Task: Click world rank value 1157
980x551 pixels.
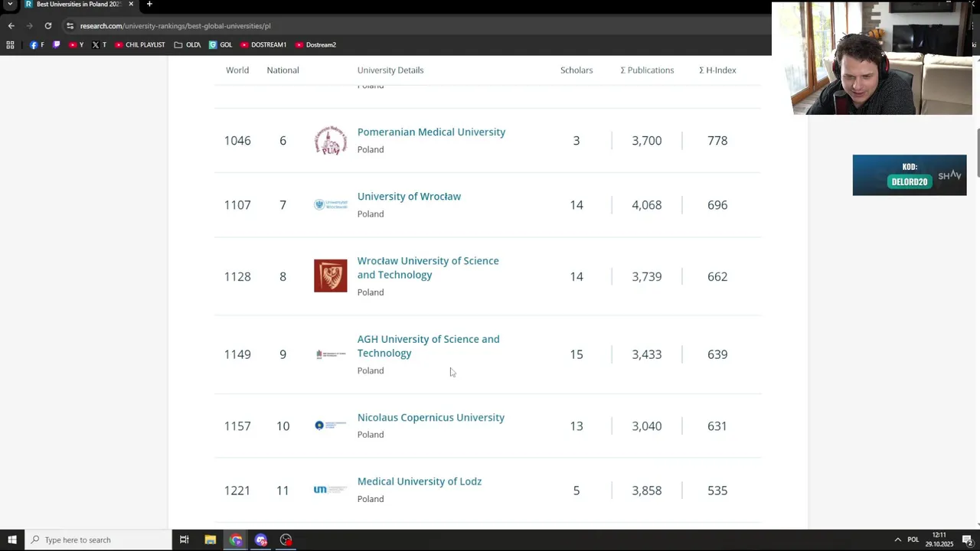Action: tap(237, 426)
